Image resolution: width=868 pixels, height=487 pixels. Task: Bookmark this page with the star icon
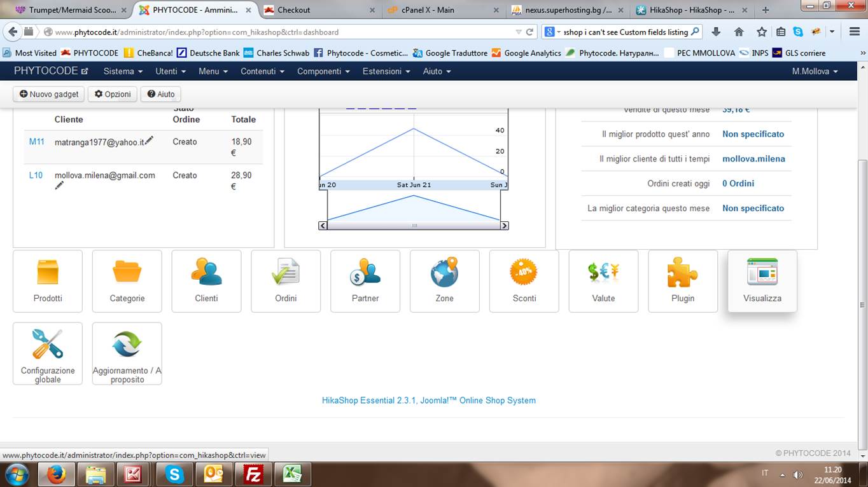tap(762, 32)
